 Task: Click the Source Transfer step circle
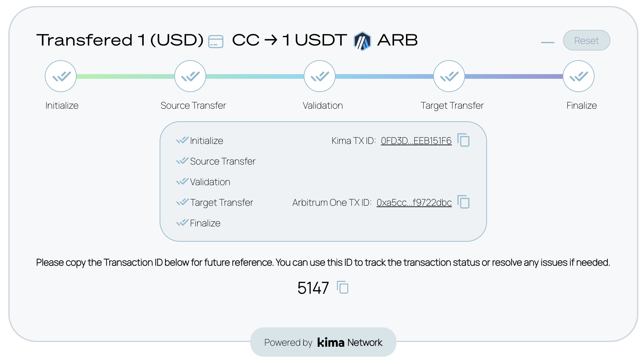190,76
